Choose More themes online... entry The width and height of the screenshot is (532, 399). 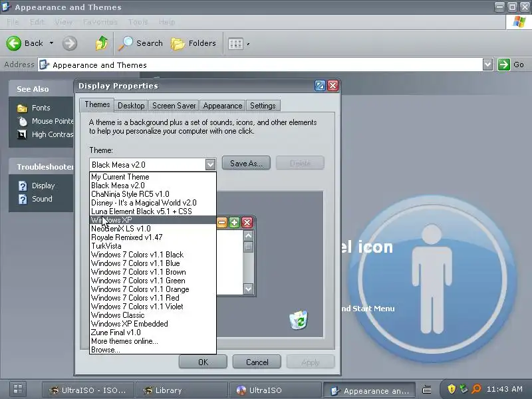tap(153, 341)
